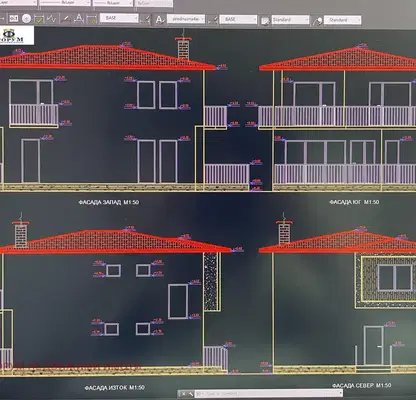
Task: Click the dimension style icon after first BASE dropdown
Action: click(x=145, y=19)
